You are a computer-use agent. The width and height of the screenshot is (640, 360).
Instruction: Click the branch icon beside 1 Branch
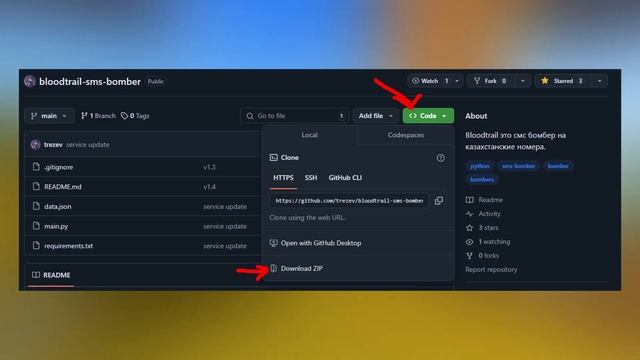(84, 116)
